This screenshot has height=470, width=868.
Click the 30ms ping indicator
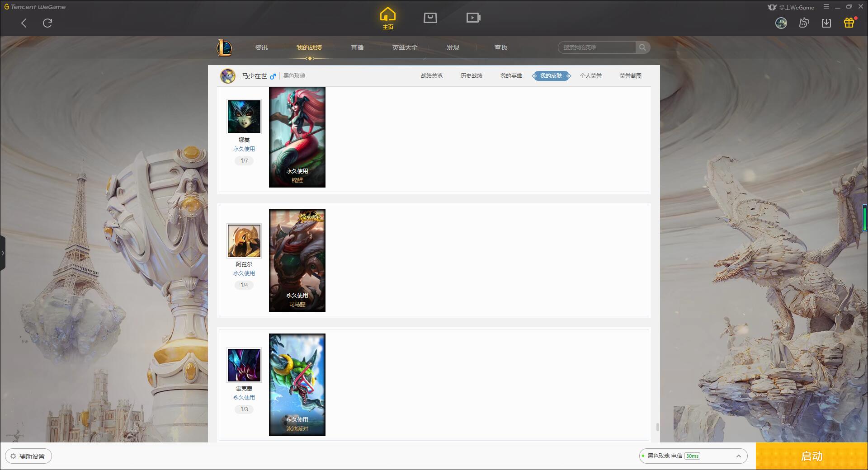[692, 456]
